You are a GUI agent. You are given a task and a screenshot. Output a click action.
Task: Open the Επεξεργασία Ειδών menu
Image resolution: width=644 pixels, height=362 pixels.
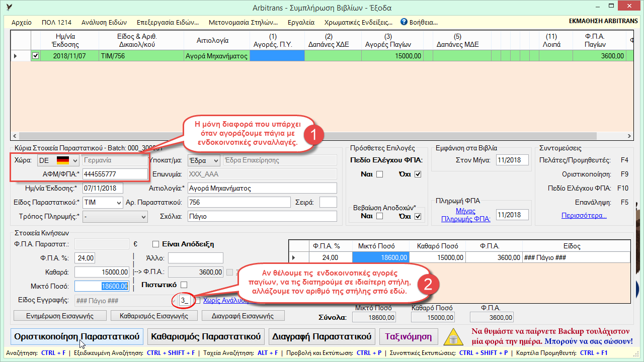(x=167, y=22)
